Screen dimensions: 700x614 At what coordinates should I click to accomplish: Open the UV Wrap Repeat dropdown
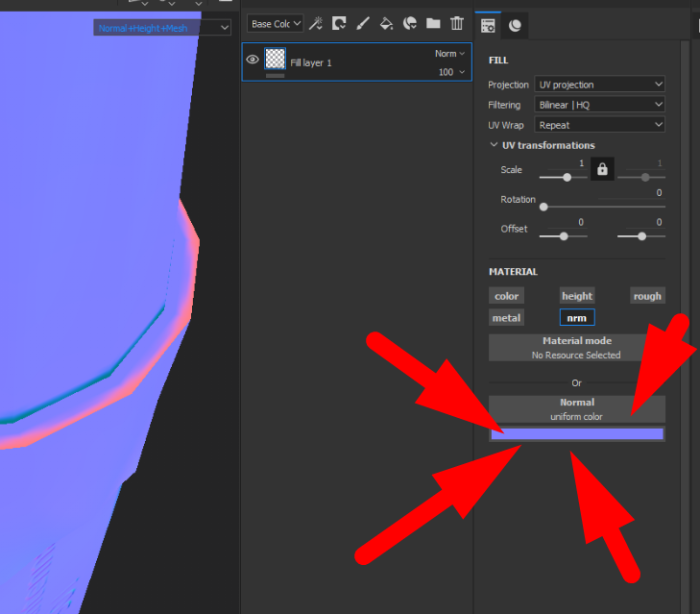599,125
